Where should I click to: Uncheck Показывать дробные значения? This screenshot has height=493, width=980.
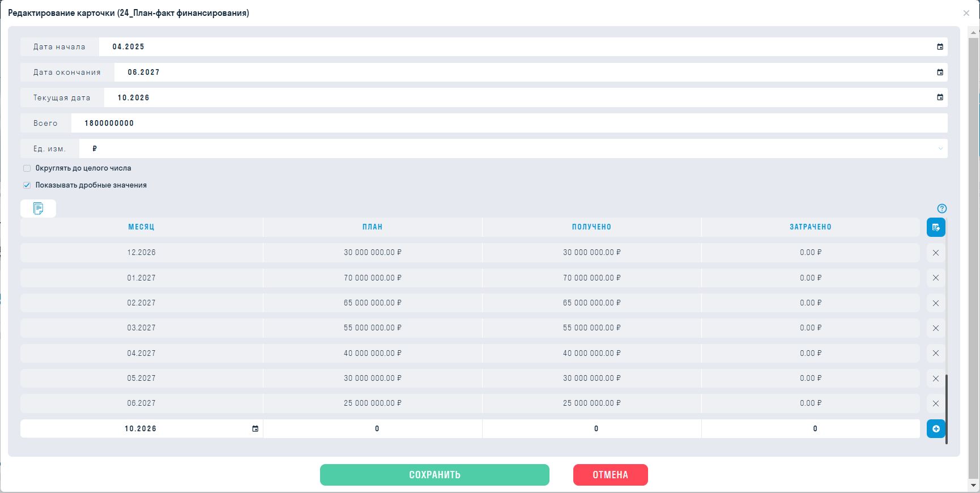27,185
